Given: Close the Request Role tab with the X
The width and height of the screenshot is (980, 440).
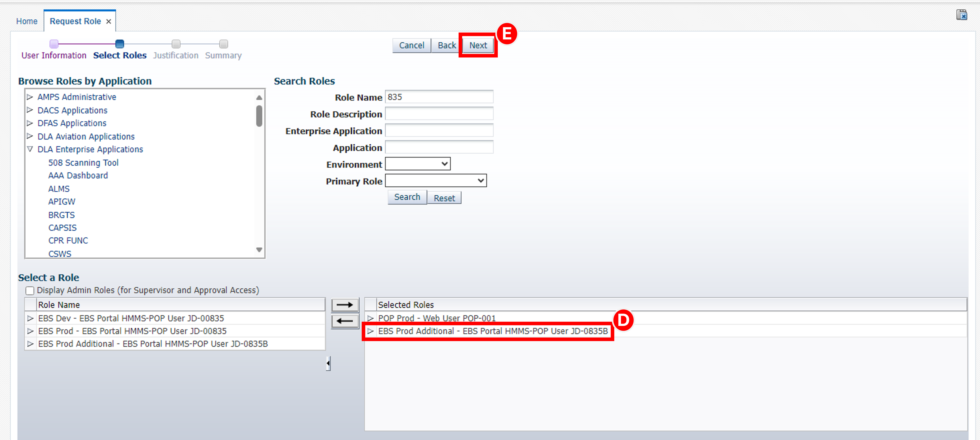Looking at the screenshot, I should 109,22.
